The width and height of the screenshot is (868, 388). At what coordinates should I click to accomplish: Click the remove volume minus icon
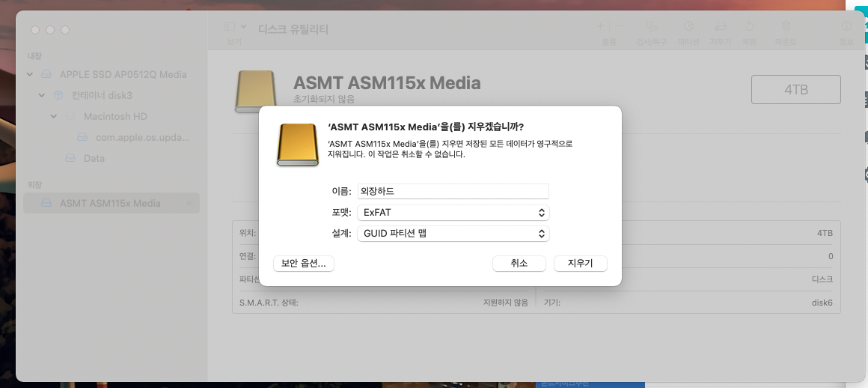618,26
